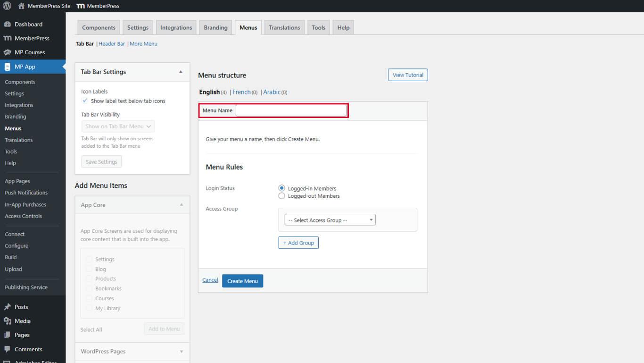Select Logged-in Members radio button
This screenshot has width=644, height=363.
click(282, 188)
